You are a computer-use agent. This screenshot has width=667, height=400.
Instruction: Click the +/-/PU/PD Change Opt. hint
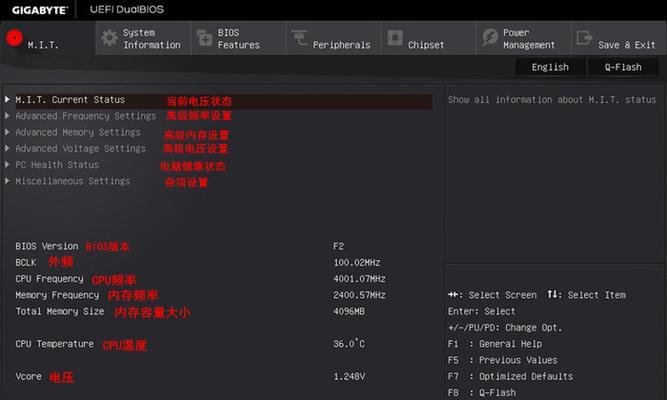(505, 328)
